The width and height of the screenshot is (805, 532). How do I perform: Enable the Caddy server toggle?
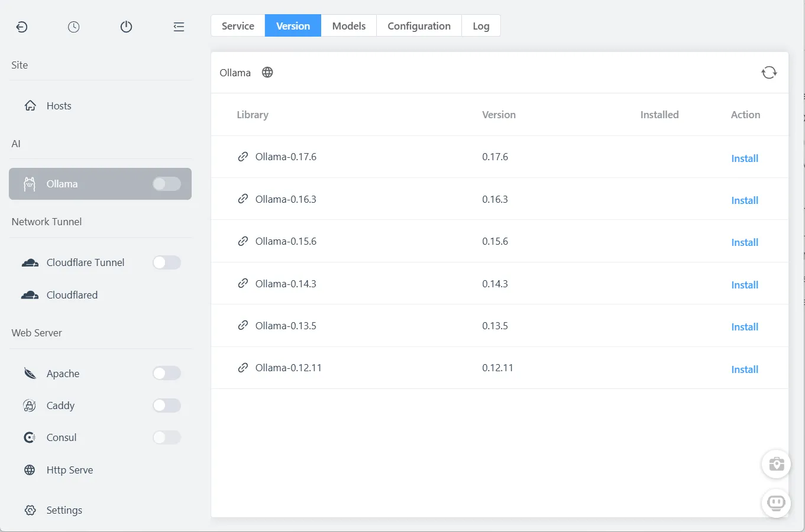[x=166, y=406]
